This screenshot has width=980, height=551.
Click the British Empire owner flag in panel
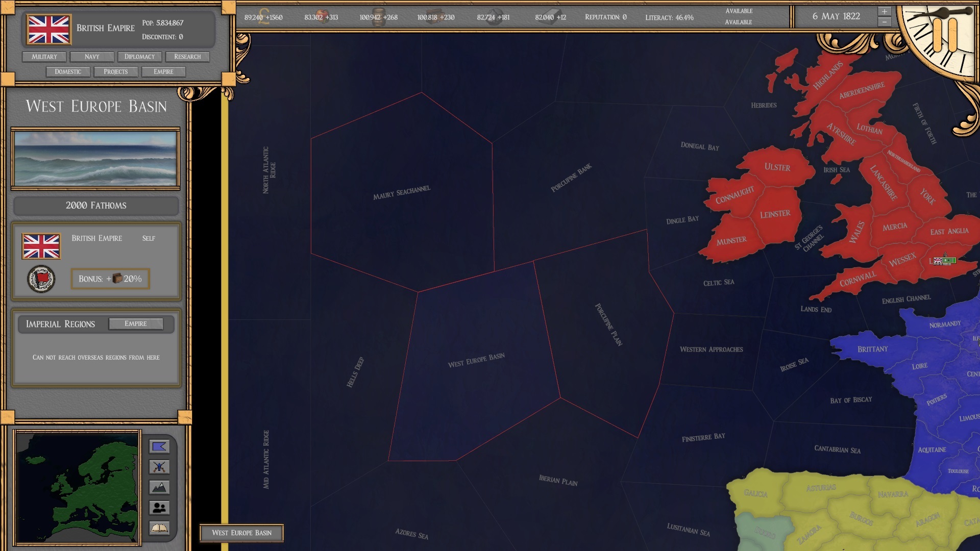click(41, 246)
